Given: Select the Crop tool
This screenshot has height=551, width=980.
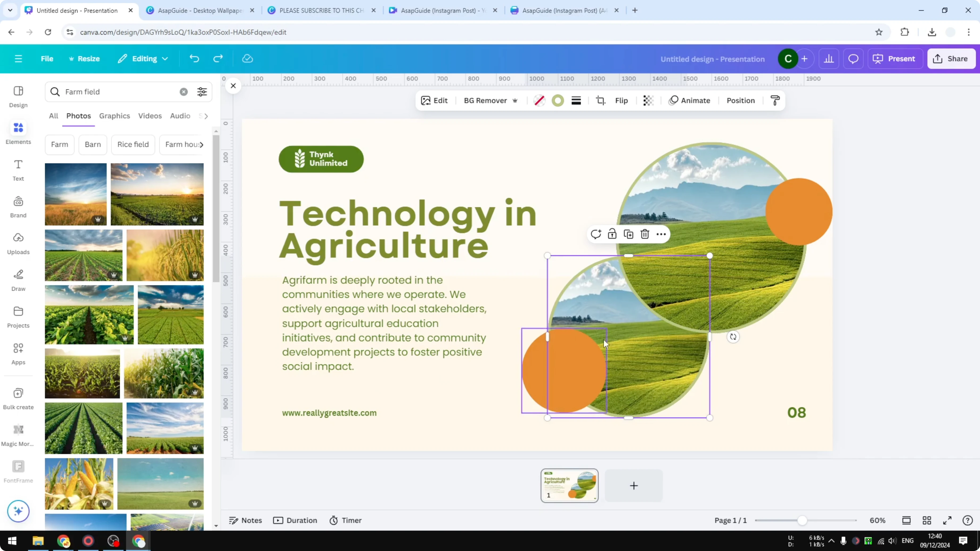Looking at the screenshot, I should 600,100.
